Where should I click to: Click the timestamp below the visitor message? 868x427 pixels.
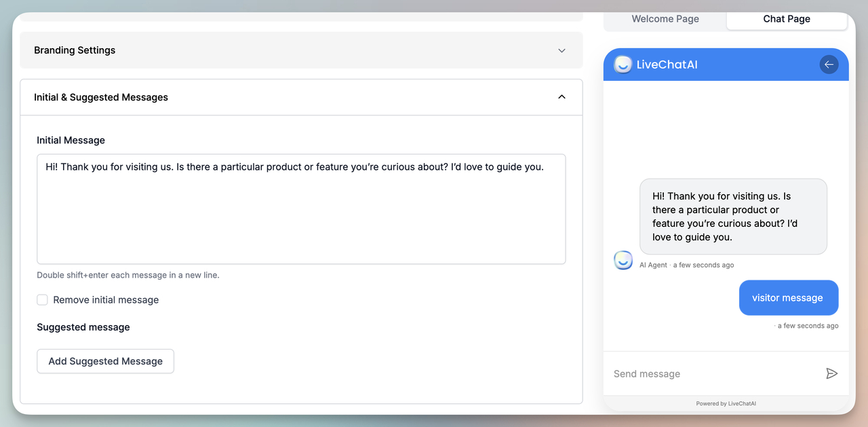[x=807, y=325]
